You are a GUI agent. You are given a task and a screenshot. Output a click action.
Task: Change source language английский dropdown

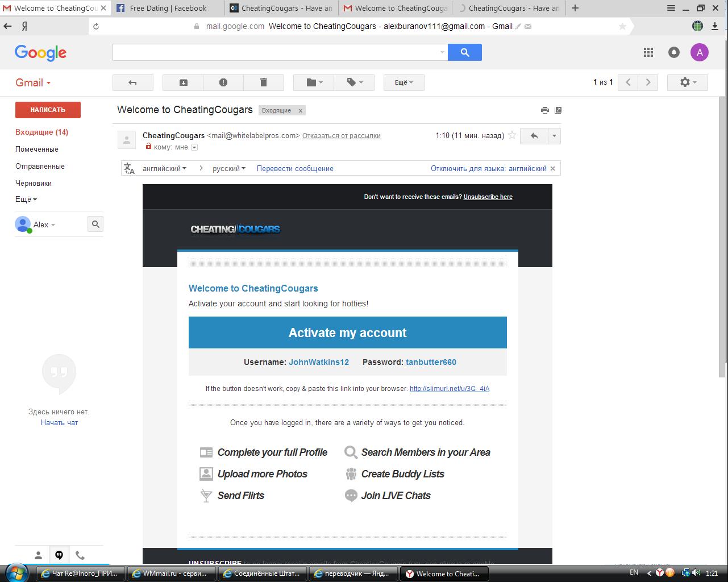[x=164, y=168]
